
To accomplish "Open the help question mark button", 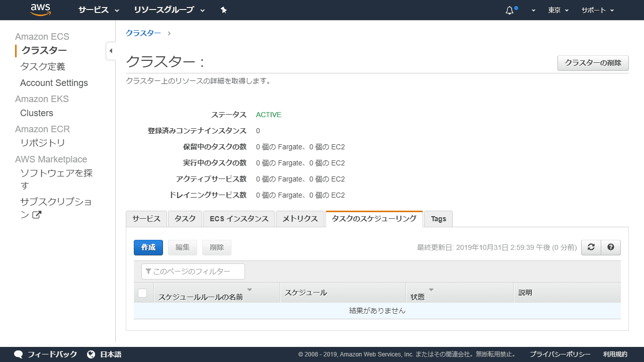I will [x=611, y=247].
